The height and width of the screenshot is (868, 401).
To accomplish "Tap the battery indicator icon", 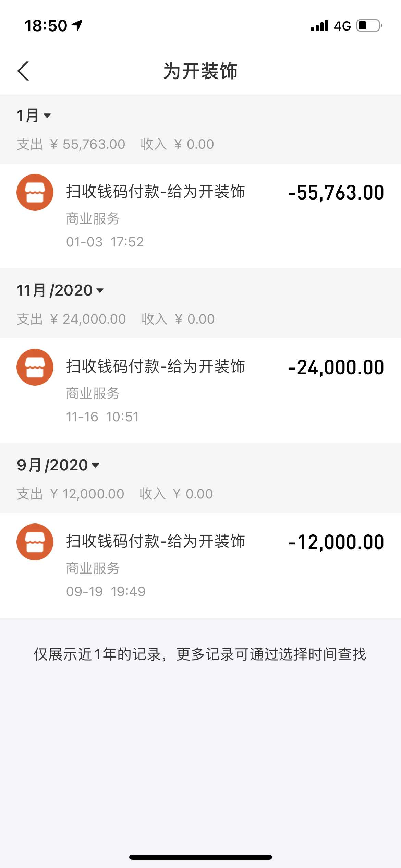I will 369,26.
